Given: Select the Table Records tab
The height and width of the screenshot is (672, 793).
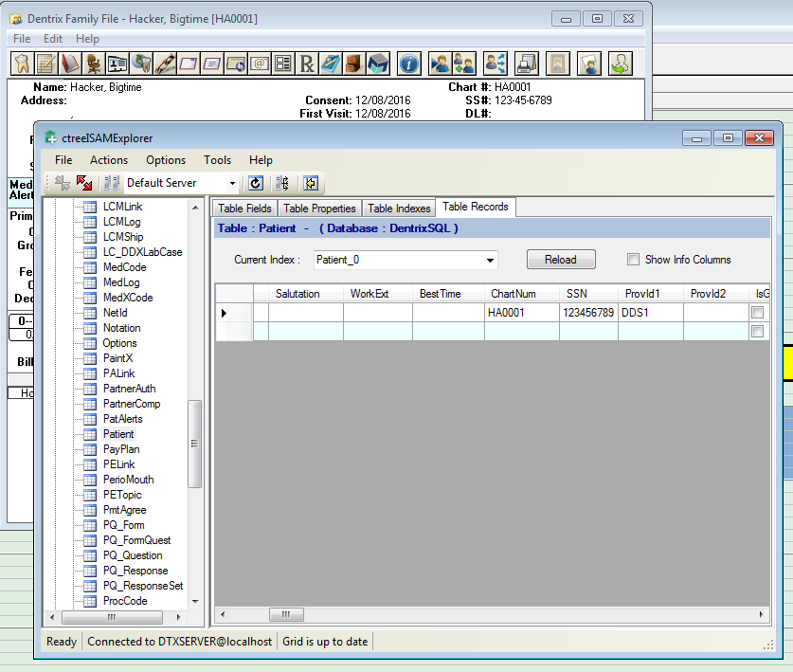Looking at the screenshot, I should coord(476,207).
